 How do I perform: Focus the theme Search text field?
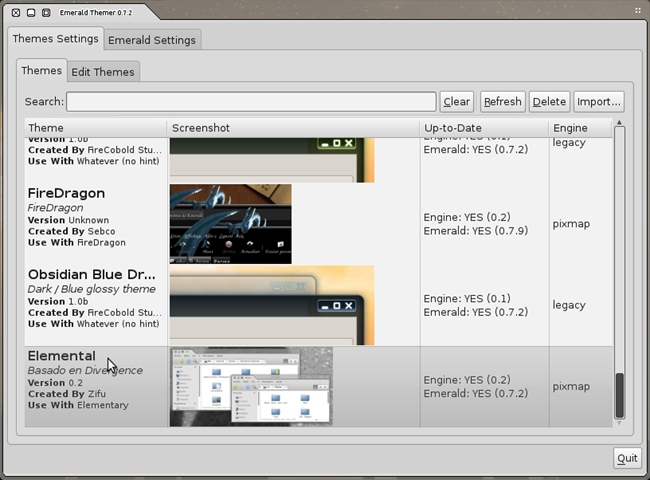[251, 101]
